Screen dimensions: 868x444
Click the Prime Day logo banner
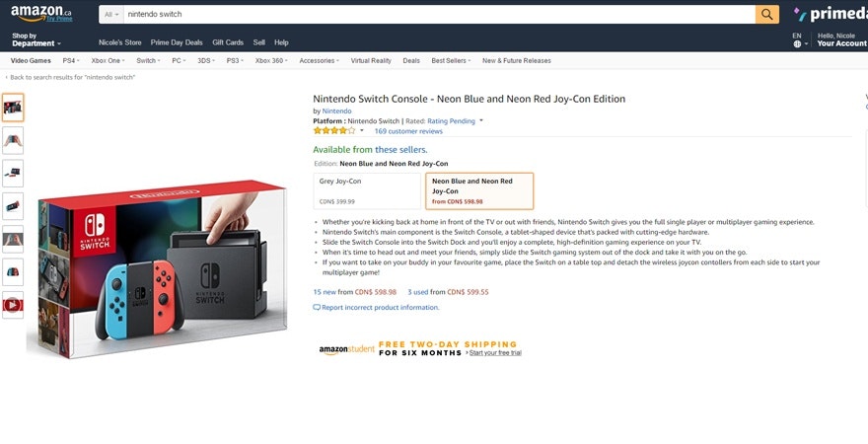830,14
